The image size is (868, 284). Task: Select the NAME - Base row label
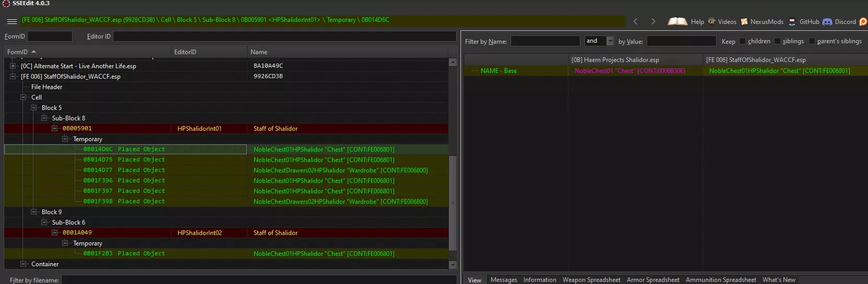click(x=498, y=71)
